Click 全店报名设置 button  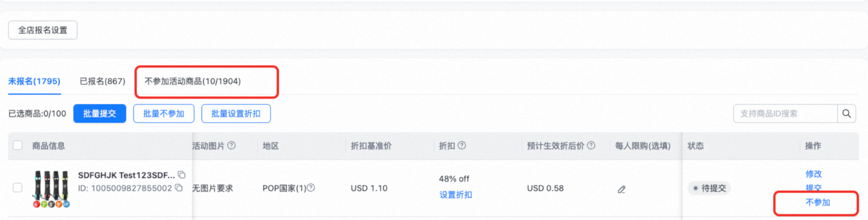click(43, 30)
